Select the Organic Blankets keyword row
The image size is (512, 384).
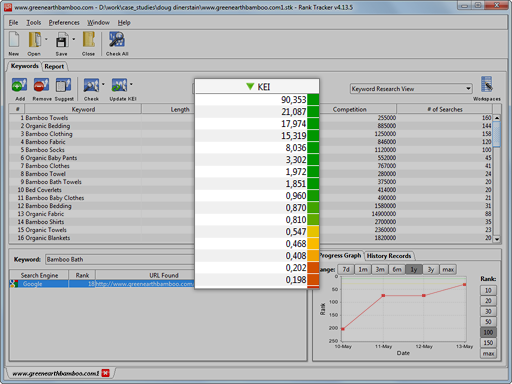(x=102, y=238)
